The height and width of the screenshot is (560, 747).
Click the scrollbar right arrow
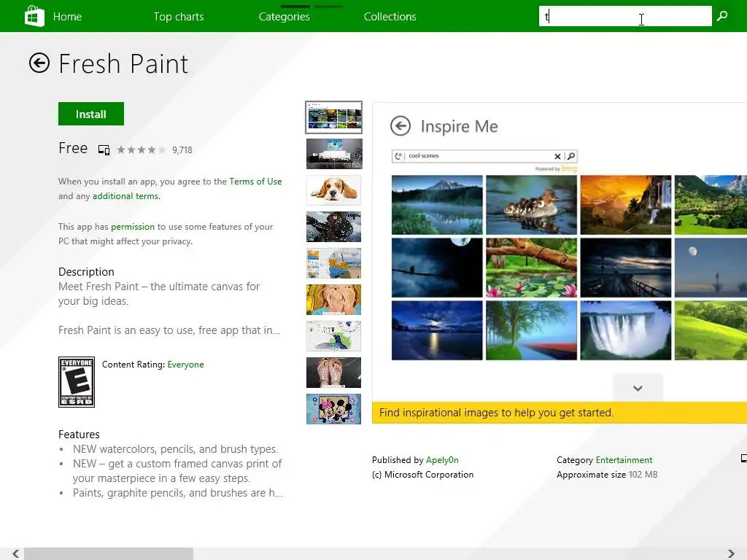[x=731, y=554]
